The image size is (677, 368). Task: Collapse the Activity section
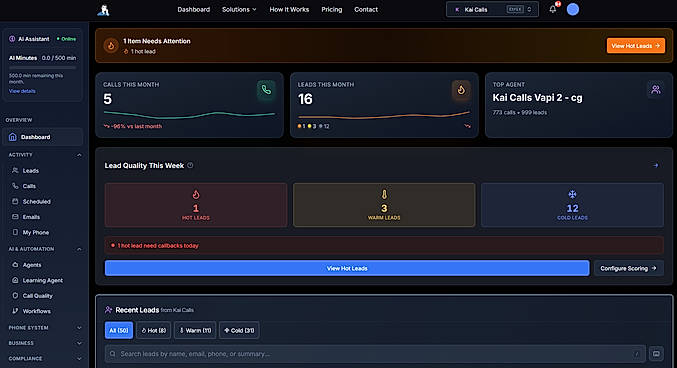click(79, 155)
